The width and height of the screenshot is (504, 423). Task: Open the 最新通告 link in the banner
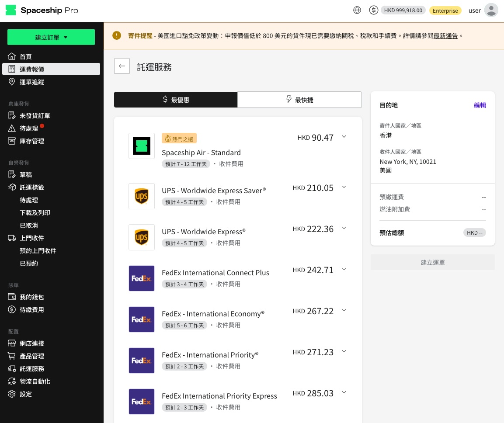(x=445, y=36)
